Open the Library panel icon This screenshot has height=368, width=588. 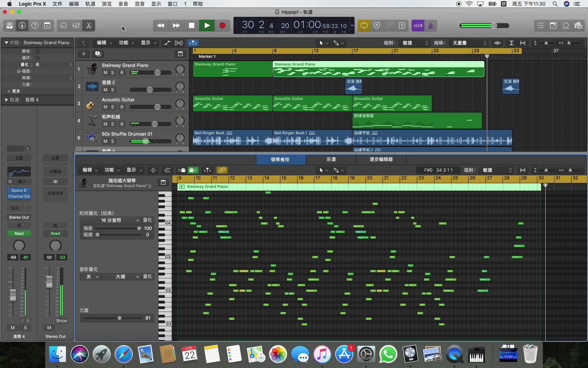[x=9, y=26]
